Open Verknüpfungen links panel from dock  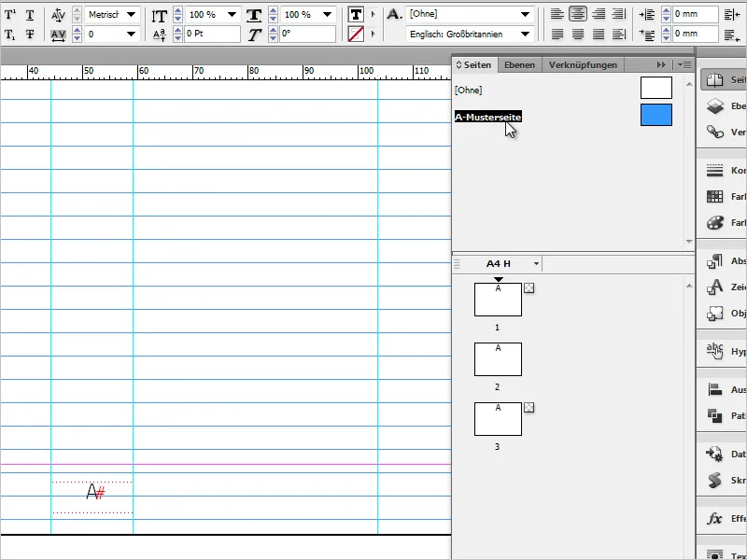(x=725, y=132)
